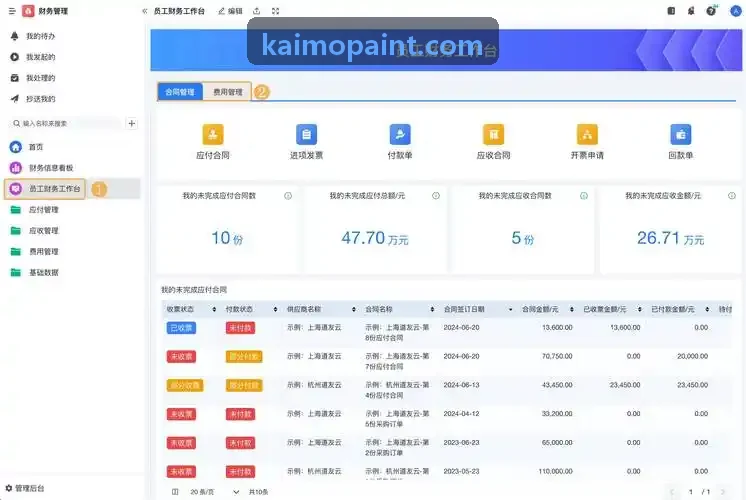746x500 pixels.
Task: Sort by the 供应商名称 column arrows
Action: point(353,309)
